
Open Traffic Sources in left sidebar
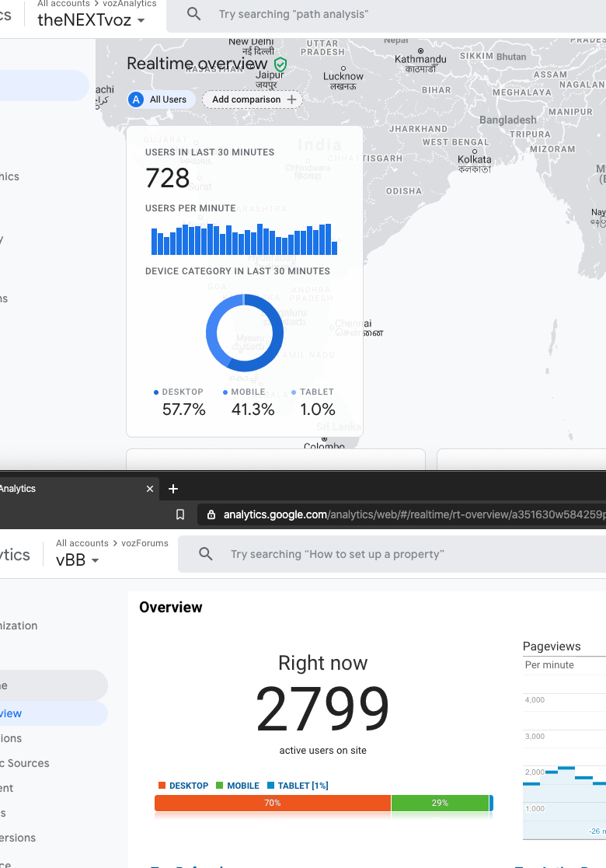pyautogui.click(x=26, y=763)
